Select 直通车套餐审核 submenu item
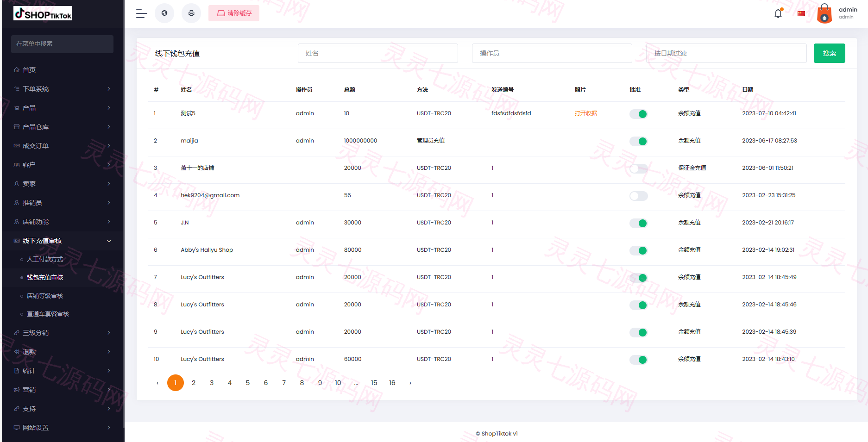Viewport: 868px width, 442px height. coord(48,314)
